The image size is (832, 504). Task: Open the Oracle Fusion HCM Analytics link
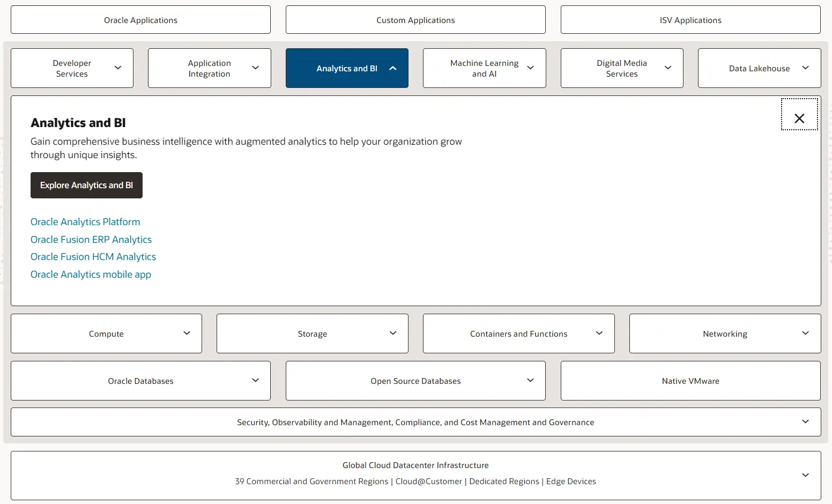coord(93,257)
